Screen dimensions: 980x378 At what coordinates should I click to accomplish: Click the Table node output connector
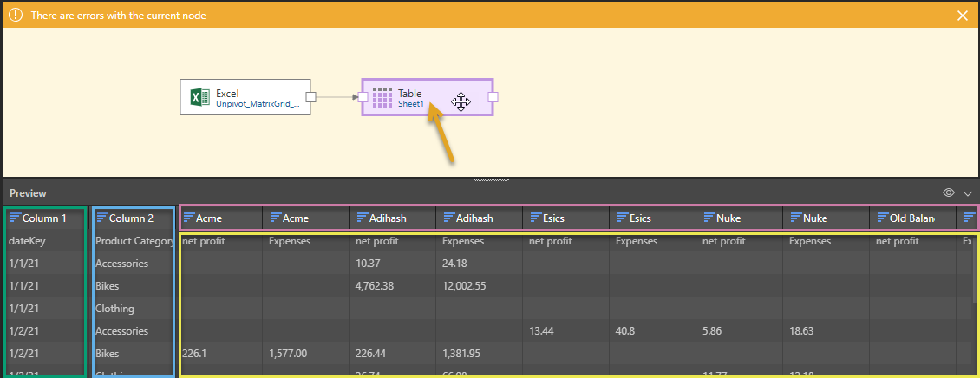[x=493, y=97]
